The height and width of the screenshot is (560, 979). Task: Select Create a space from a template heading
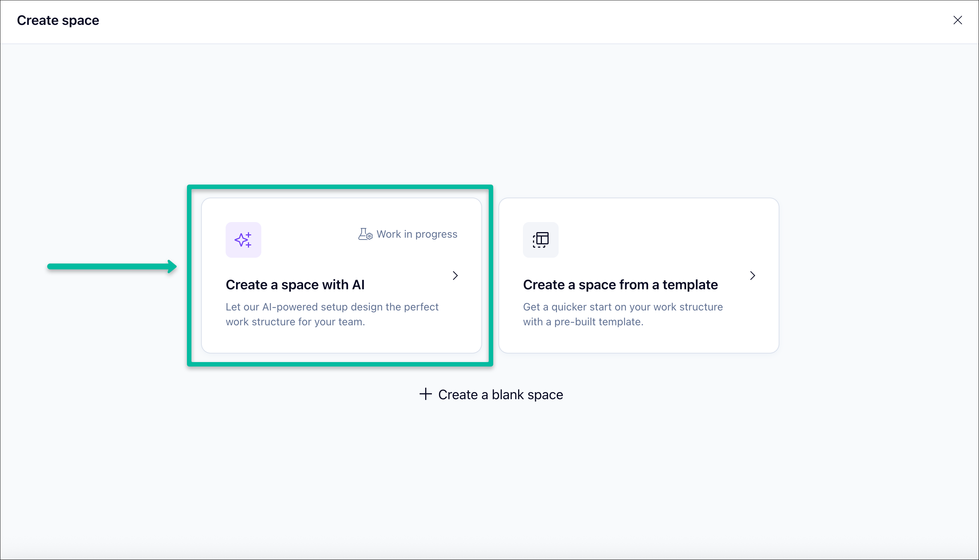pyautogui.click(x=620, y=284)
